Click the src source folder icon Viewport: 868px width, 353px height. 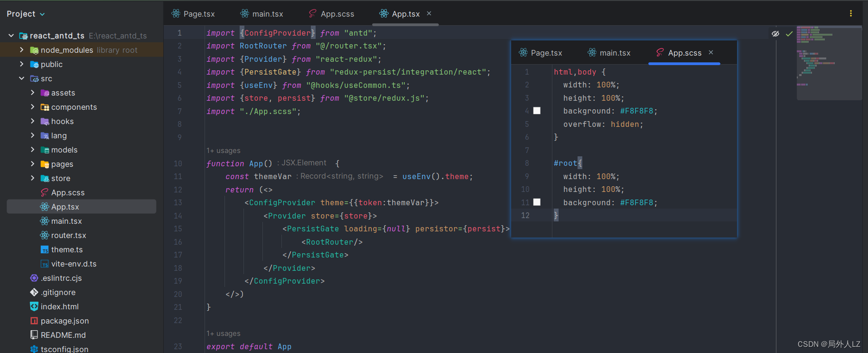click(34, 79)
